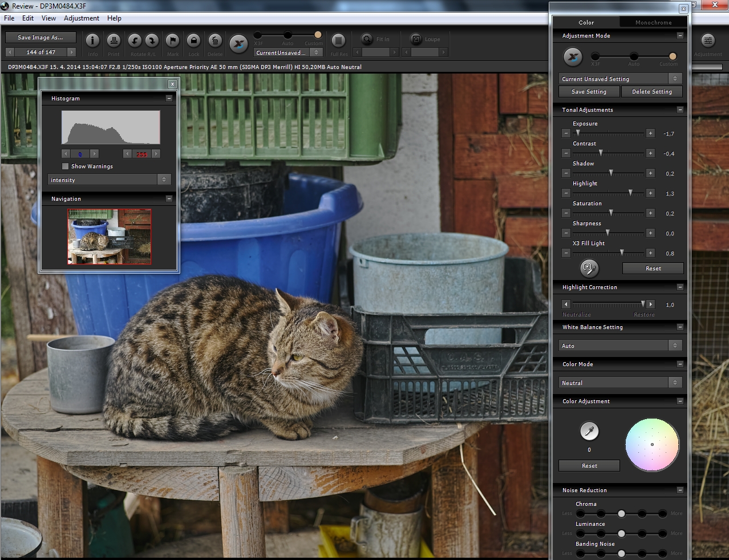729x560 pixels.
Task: Open the Adjustment menu
Action: 81,18
